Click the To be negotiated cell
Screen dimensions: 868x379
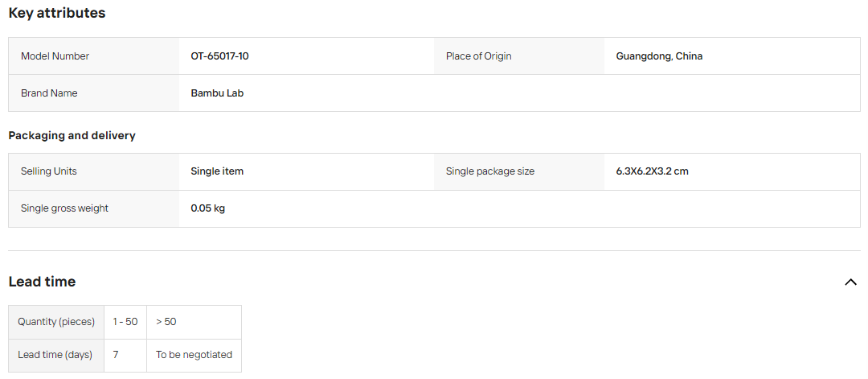tap(194, 355)
